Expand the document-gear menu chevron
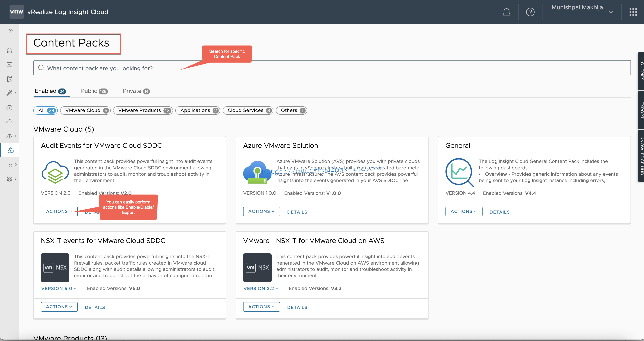 tap(16, 165)
